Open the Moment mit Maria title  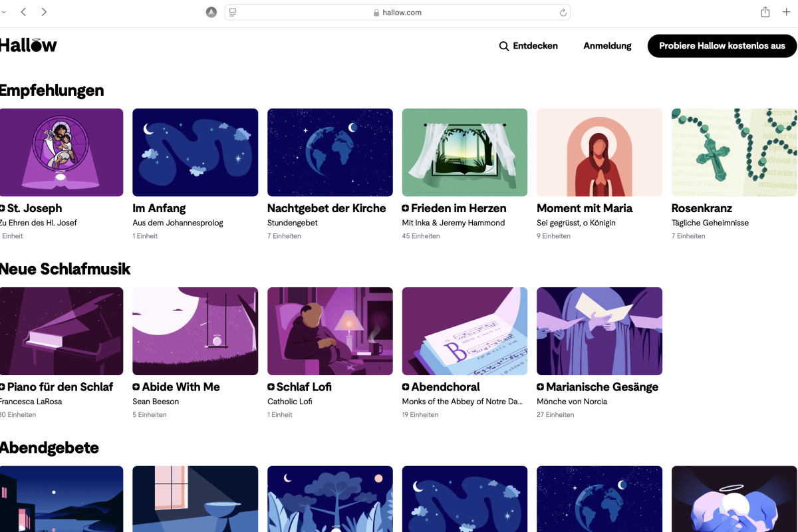click(585, 208)
